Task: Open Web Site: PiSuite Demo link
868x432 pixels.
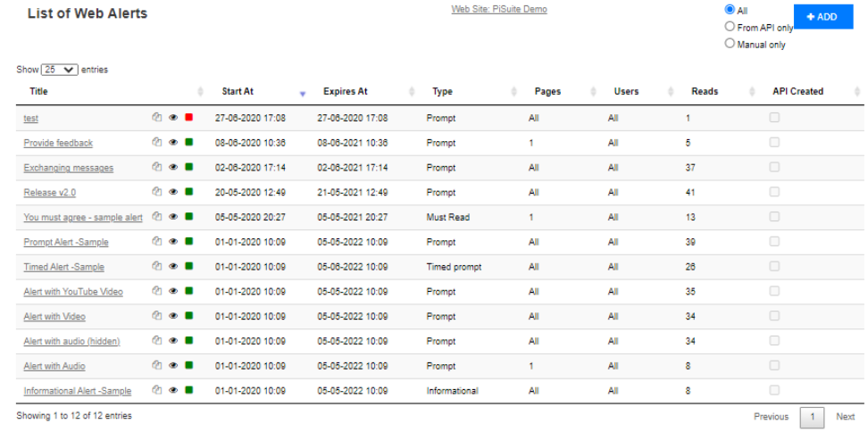Action: [x=499, y=9]
